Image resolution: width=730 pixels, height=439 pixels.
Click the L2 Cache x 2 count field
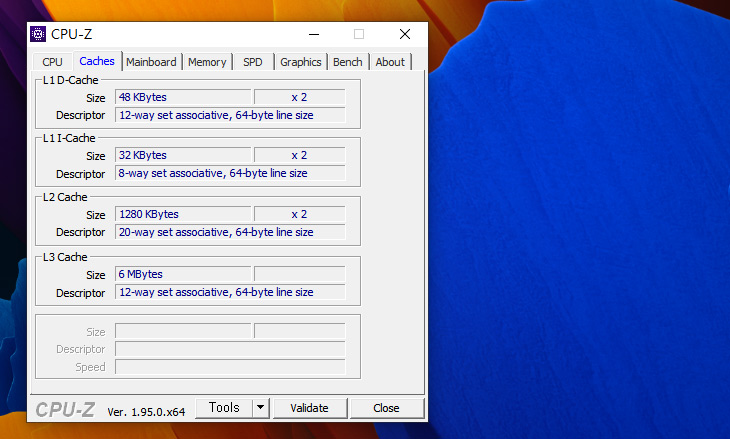[299, 214]
